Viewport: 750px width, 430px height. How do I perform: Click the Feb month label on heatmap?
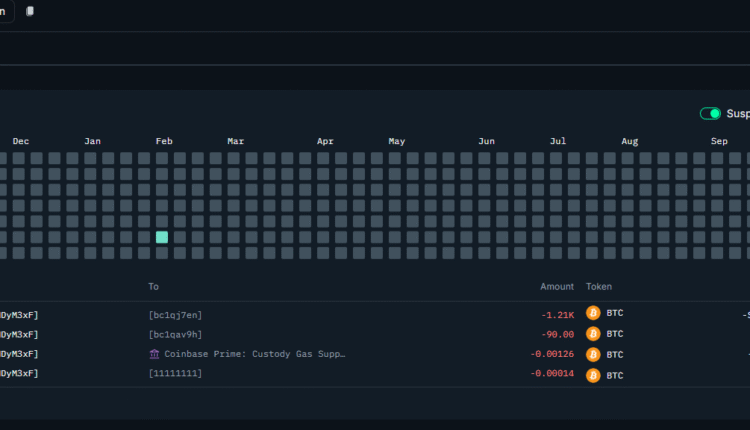coord(164,142)
